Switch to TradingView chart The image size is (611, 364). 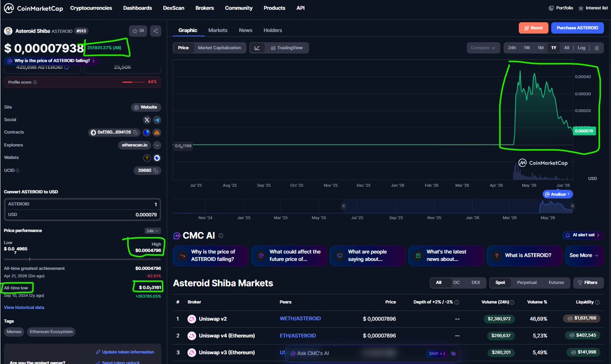pyautogui.click(x=287, y=48)
